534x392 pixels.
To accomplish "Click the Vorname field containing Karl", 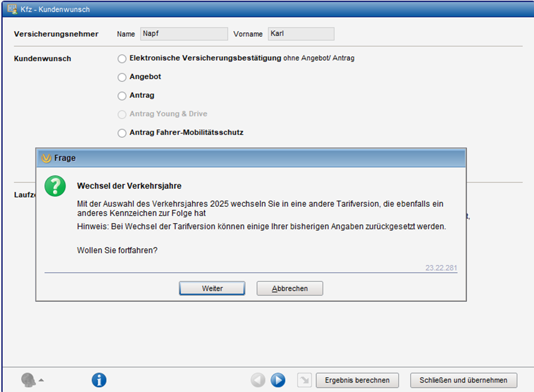I will point(301,34).
